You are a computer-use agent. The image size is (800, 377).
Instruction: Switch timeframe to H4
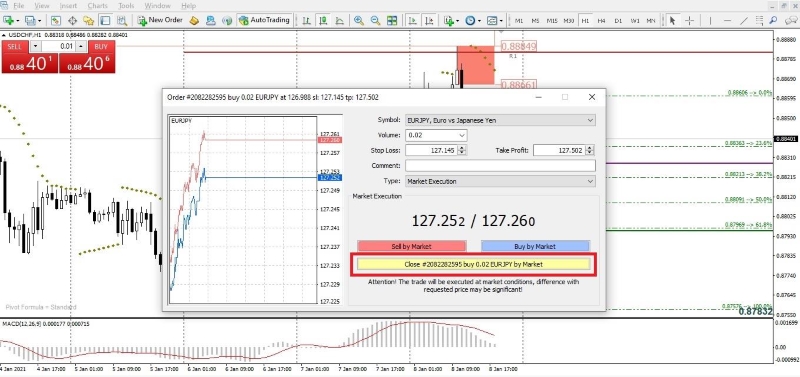coord(602,21)
